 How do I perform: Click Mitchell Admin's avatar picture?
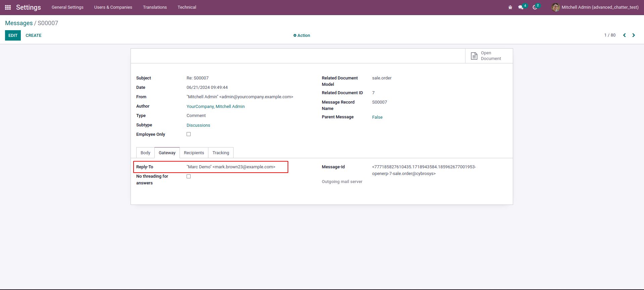click(x=555, y=7)
